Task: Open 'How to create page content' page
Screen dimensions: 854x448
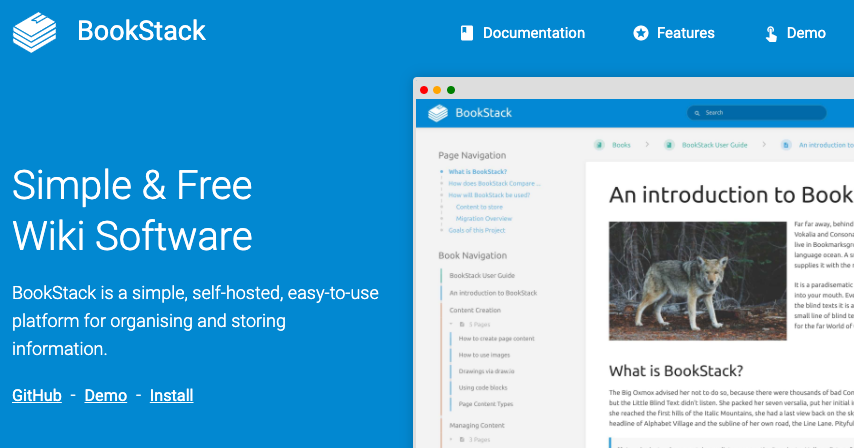Action: coord(497,339)
